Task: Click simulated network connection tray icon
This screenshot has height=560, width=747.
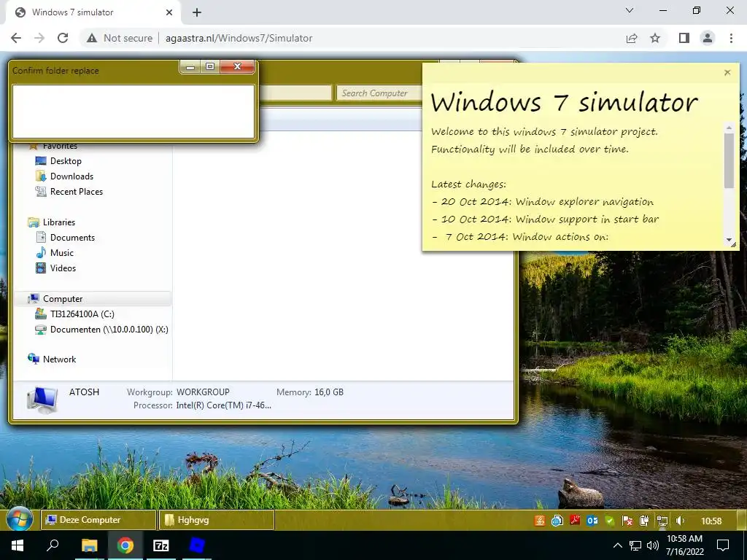Action: 662,521
